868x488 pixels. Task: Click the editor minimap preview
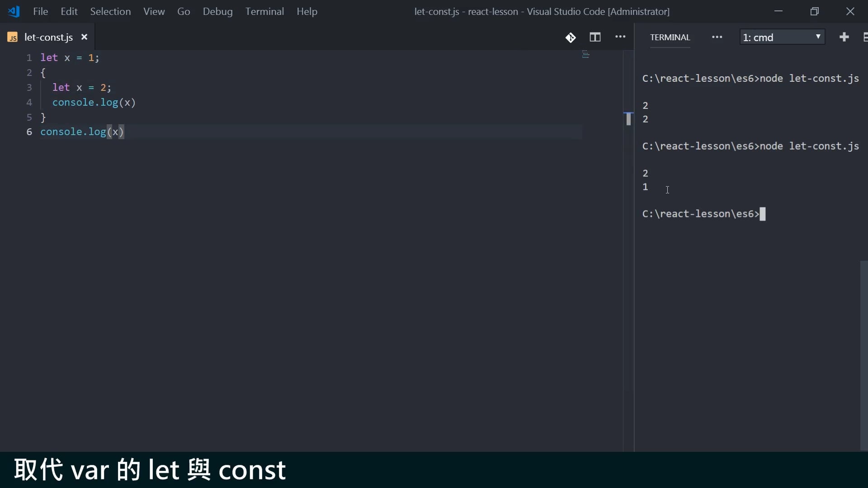(x=586, y=55)
